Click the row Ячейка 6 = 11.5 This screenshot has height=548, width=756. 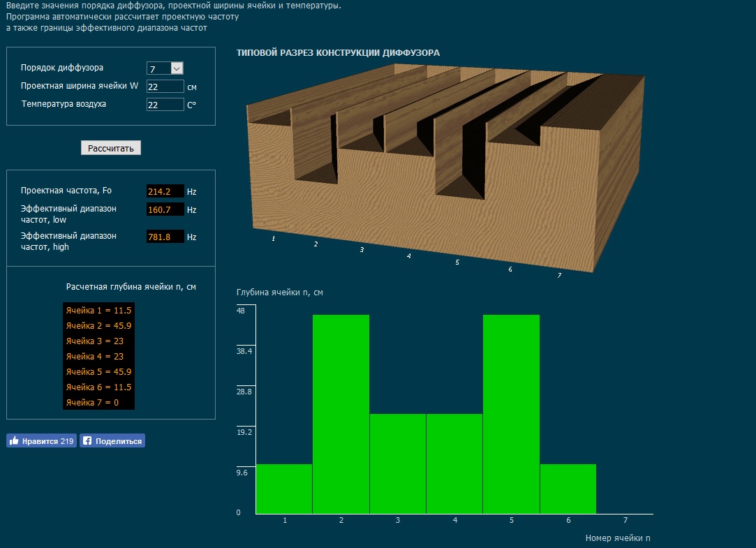(x=98, y=387)
